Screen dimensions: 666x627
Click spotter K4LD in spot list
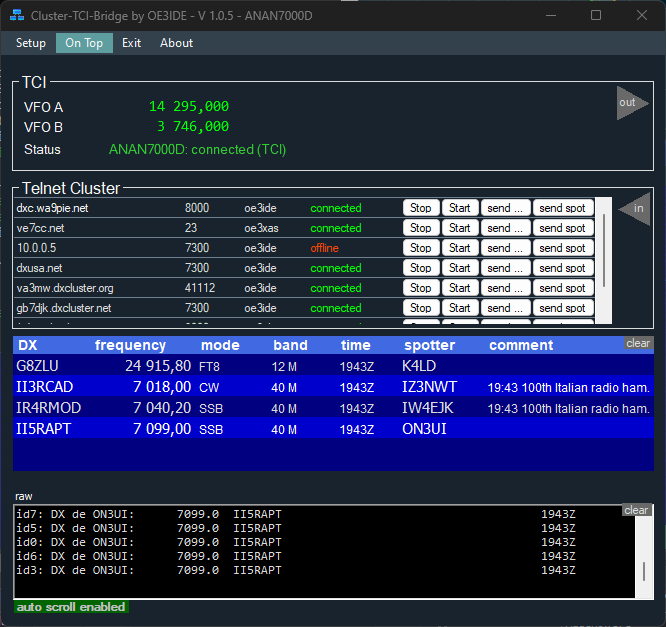[419, 366]
